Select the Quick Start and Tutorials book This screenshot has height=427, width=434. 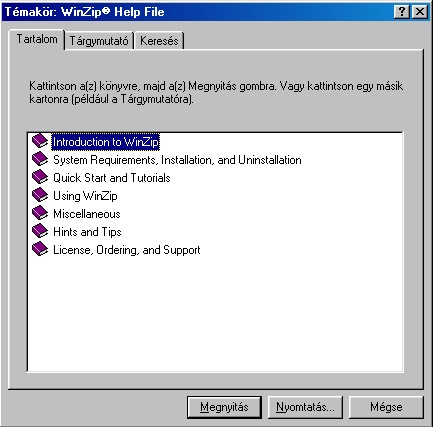pyautogui.click(x=112, y=178)
